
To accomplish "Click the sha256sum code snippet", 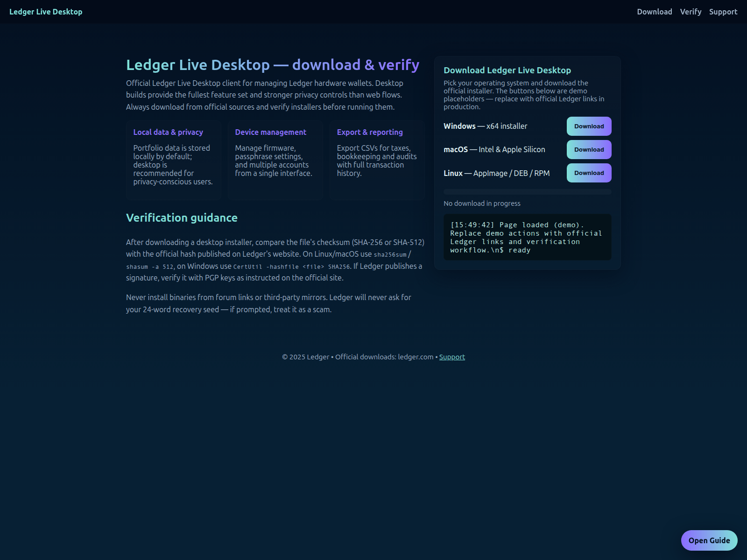I will [390, 255].
